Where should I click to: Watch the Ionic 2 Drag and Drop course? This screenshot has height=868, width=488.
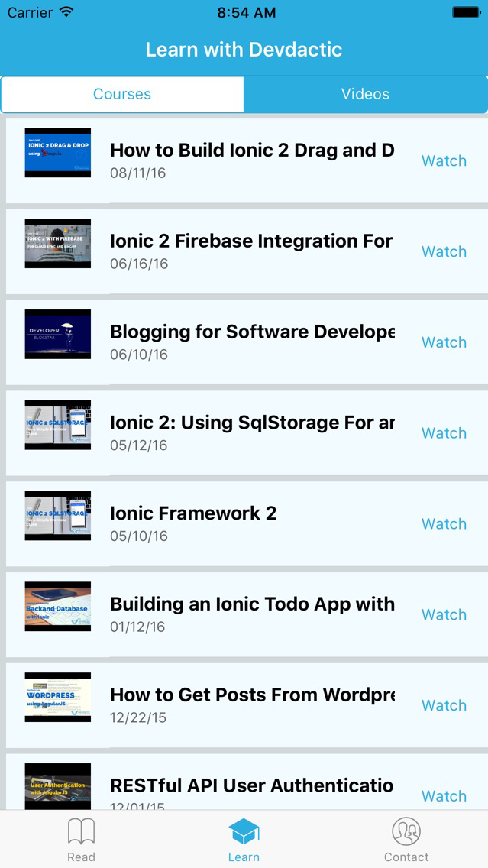[x=444, y=160]
